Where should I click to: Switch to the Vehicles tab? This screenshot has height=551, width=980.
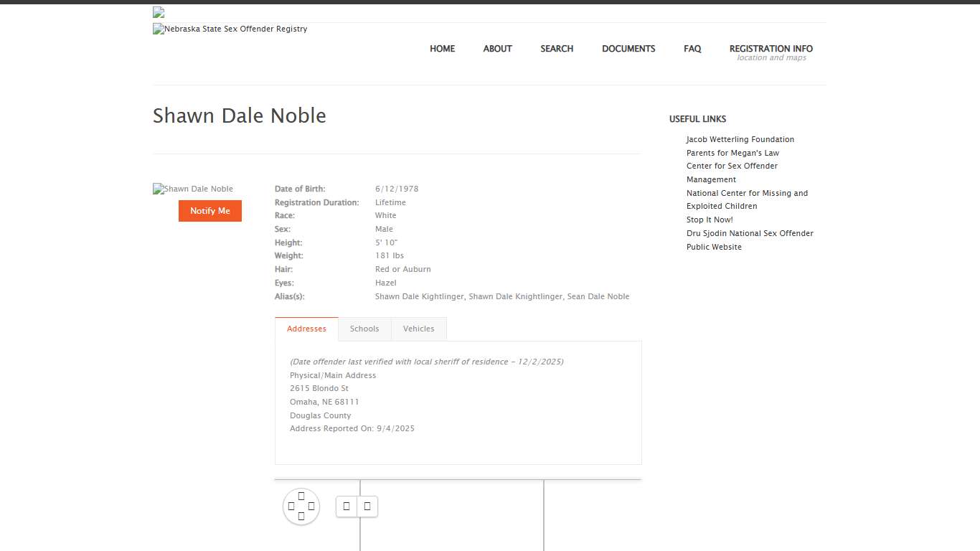pyautogui.click(x=419, y=328)
